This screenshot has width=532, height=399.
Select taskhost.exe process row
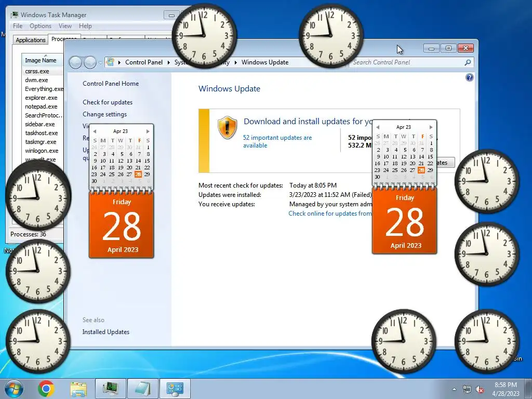43,133
